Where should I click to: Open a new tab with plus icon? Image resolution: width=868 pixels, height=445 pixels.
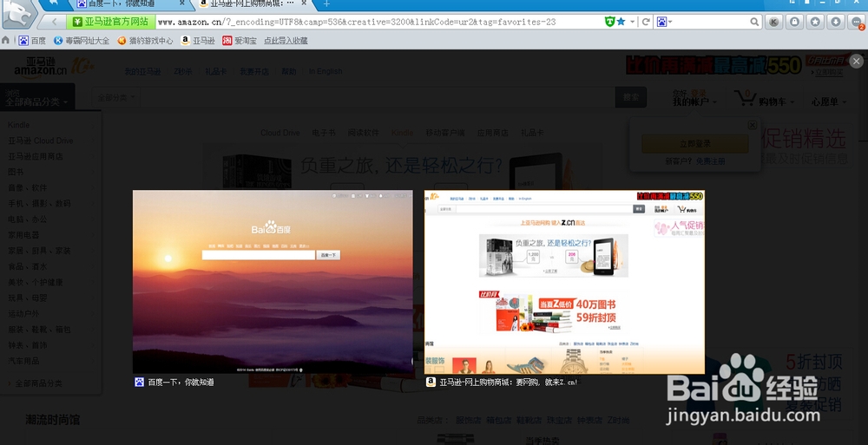[x=326, y=3]
